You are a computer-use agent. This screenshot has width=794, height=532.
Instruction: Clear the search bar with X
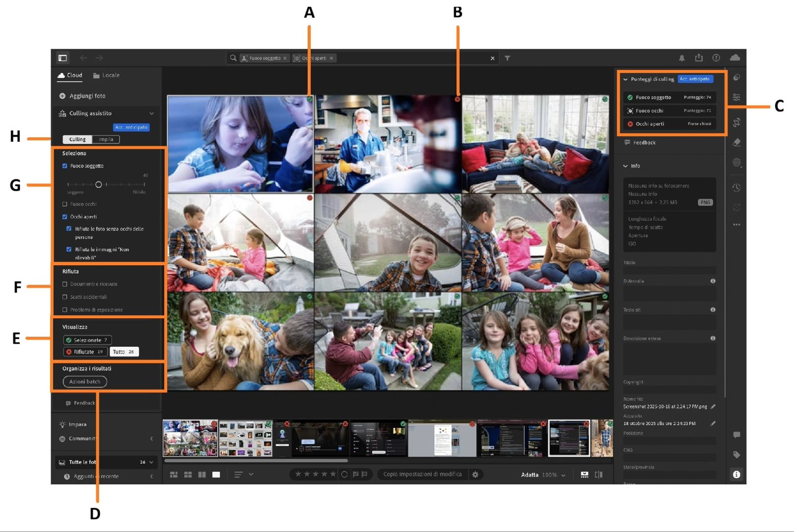pos(492,58)
